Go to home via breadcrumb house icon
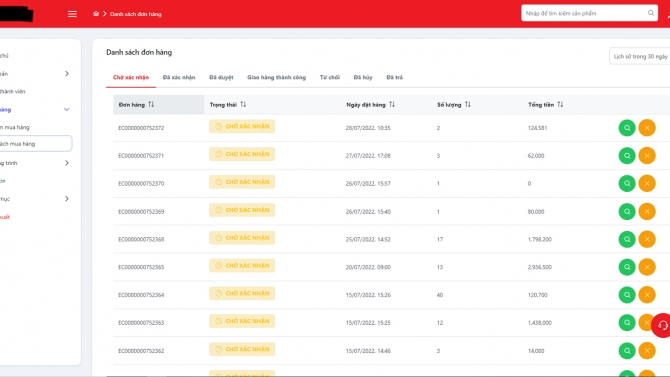Viewport: 670px width, 377px height. (x=96, y=14)
